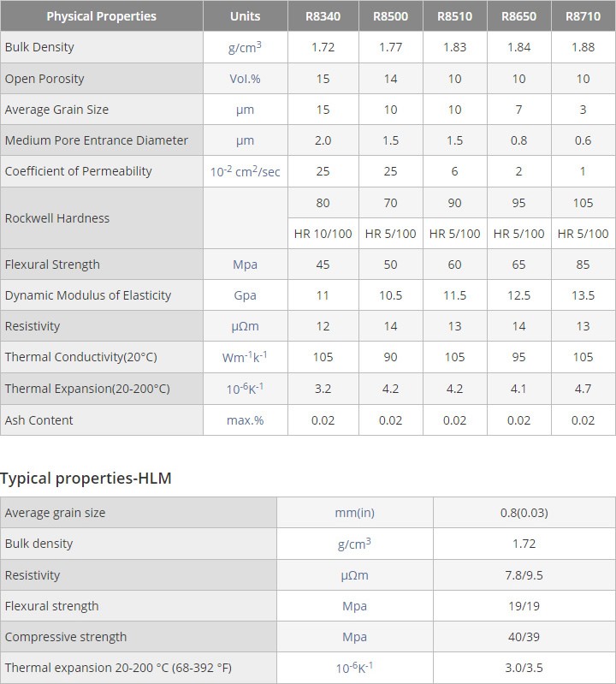The image size is (616, 684).
Task: Click the Typical properties-HLM heading
Action: (x=86, y=478)
